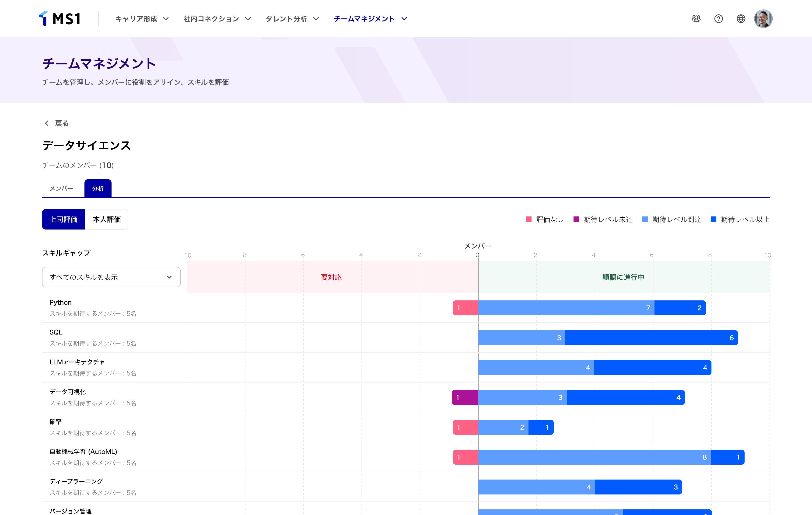
Task: Click the LLMアーキテクチャ skill label
Action: coord(77,362)
